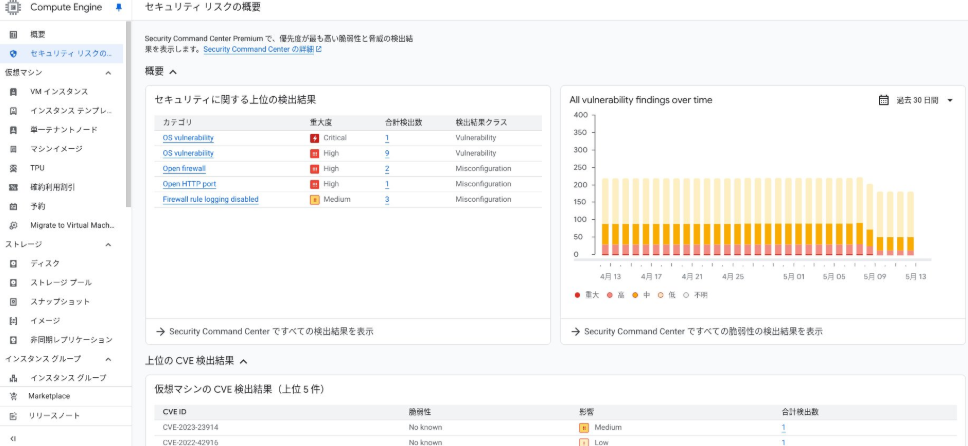Click the カテゴリ column header
This screenshot has height=446, width=968.
tap(178, 122)
